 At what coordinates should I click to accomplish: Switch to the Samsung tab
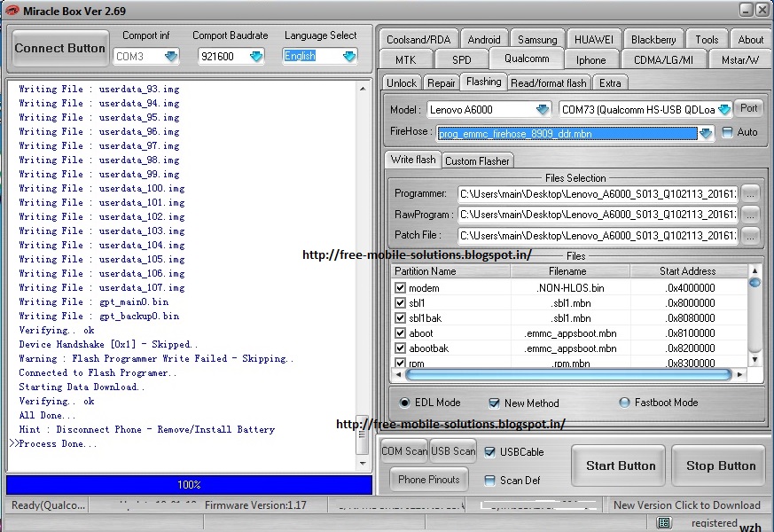click(x=536, y=39)
